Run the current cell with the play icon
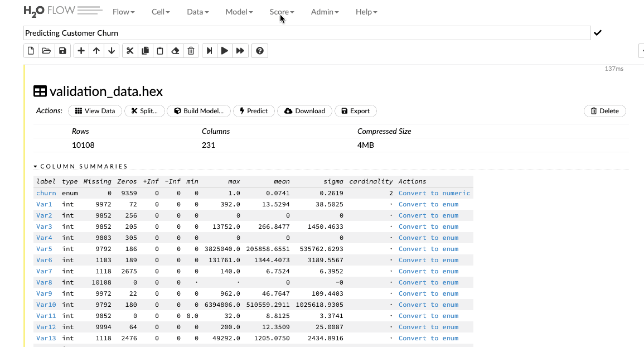Image resolution: width=644 pixels, height=347 pixels. 225,51
